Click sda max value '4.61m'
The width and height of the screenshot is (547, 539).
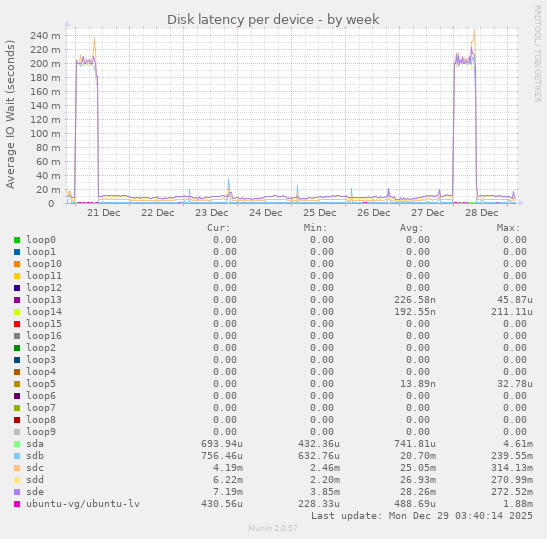pyautogui.click(x=518, y=444)
